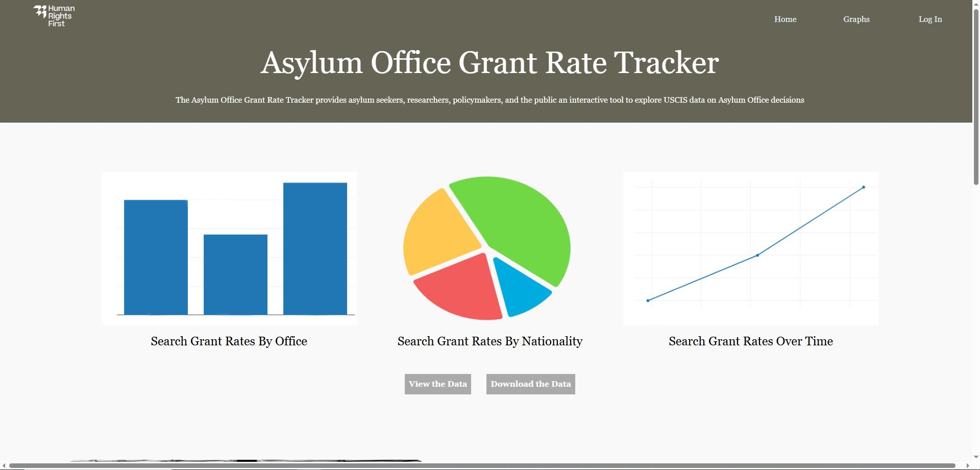Select Search Grant Rates Over Time caption
This screenshot has width=980, height=470.
(750, 341)
